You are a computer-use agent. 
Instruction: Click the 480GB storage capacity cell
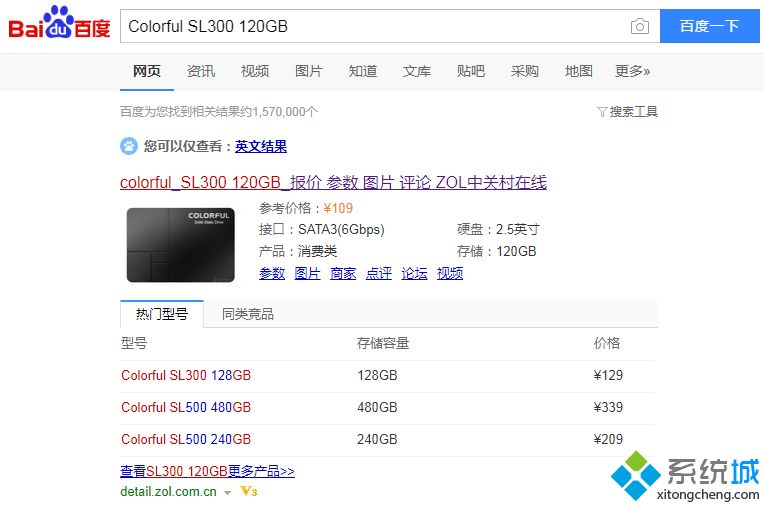pos(377,407)
